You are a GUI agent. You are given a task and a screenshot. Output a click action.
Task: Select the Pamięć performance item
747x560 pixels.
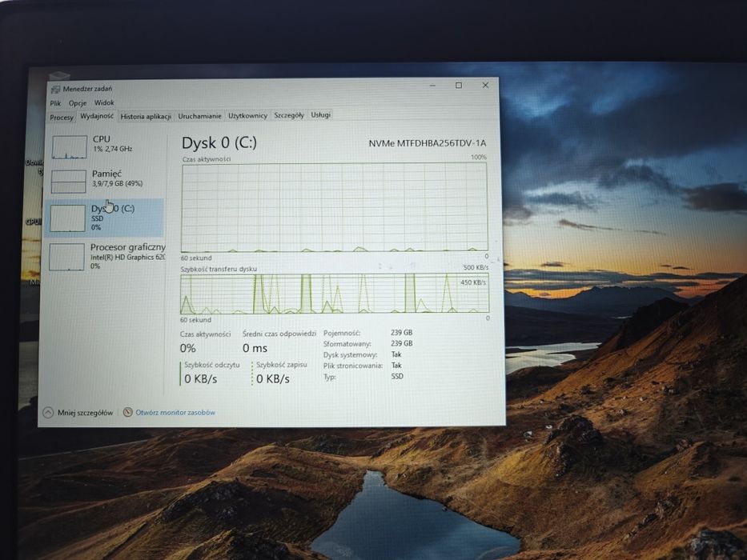(106, 181)
